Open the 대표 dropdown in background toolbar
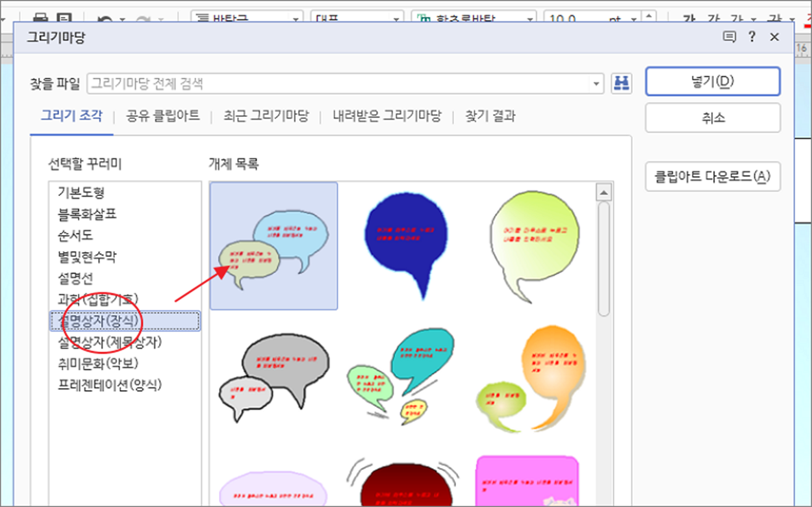812x507 pixels. coord(396,18)
